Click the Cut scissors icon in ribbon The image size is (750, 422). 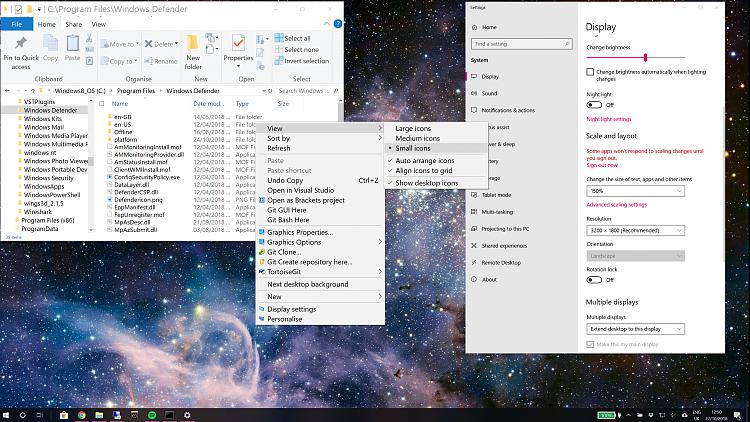click(x=89, y=38)
